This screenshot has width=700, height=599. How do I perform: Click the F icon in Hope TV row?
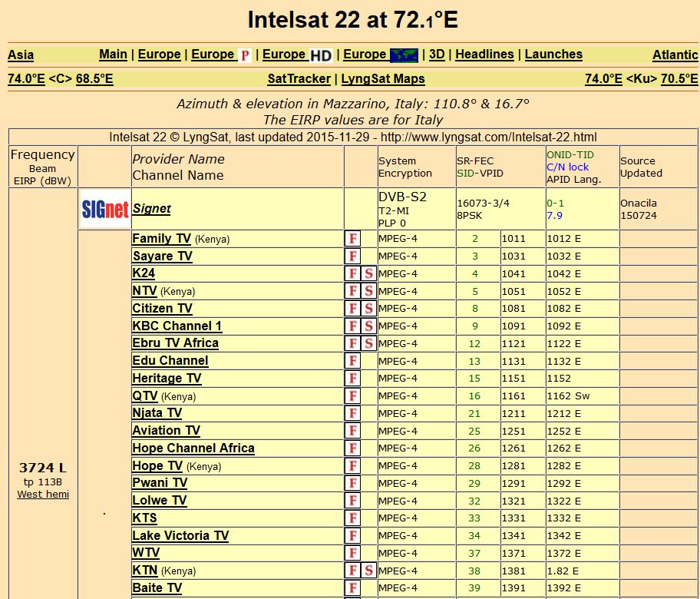pyautogui.click(x=352, y=466)
